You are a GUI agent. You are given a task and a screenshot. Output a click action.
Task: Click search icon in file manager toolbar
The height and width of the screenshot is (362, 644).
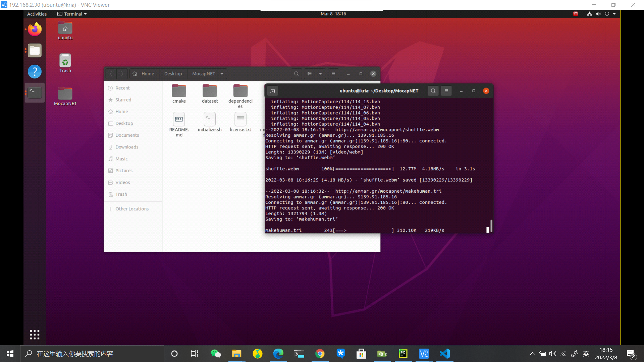click(296, 74)
